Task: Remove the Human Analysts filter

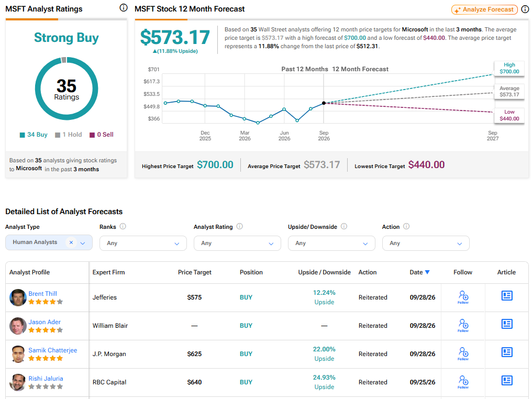Action: point(71,242)
